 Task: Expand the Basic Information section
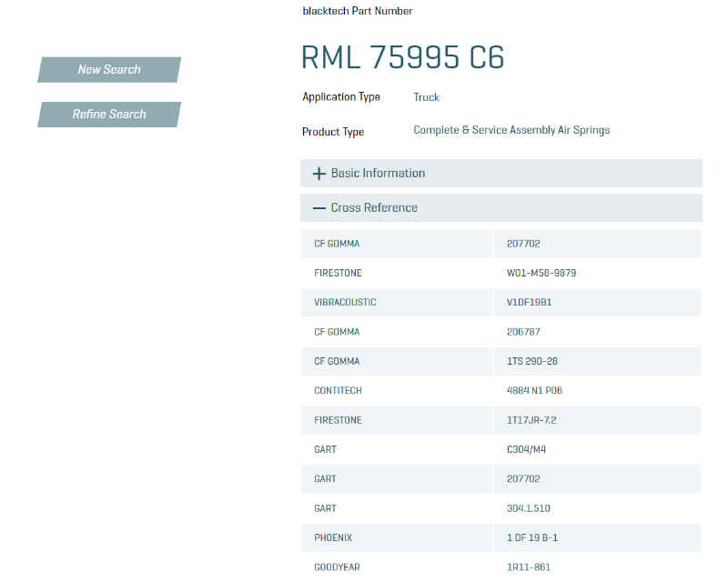tap(501, 173)
